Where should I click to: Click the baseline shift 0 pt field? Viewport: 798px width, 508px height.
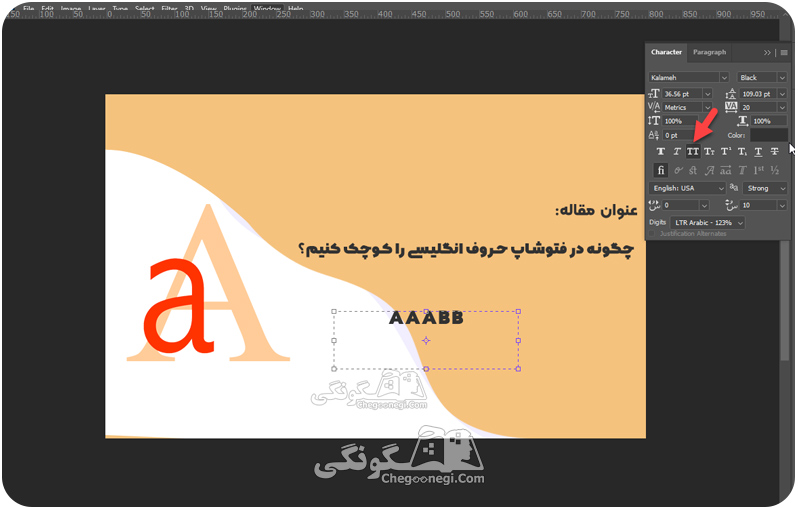pos(678,135)
